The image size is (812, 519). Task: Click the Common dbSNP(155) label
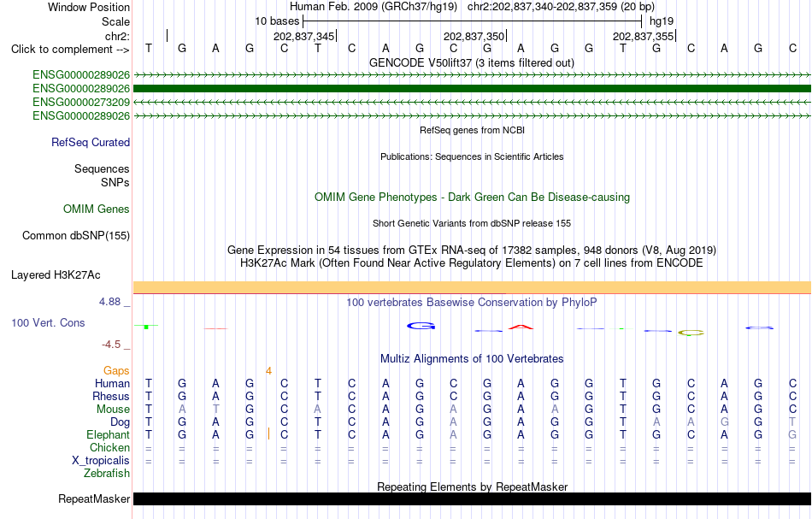(75, 236)
